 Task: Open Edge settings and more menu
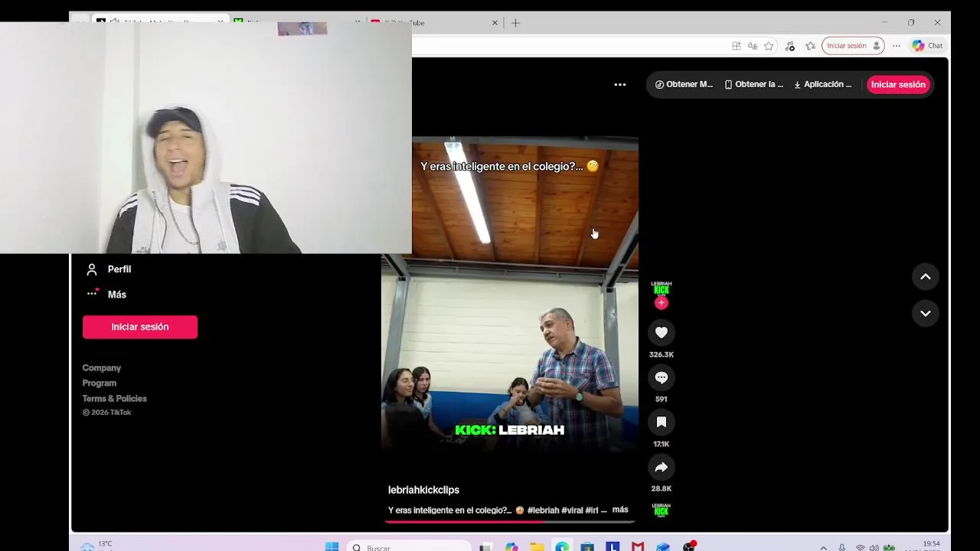point(897,46)
